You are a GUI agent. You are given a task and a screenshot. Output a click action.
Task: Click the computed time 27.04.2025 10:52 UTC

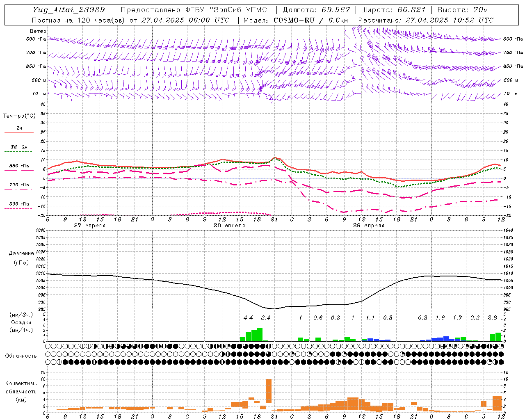pyautogui.click(x=450, y=20)
